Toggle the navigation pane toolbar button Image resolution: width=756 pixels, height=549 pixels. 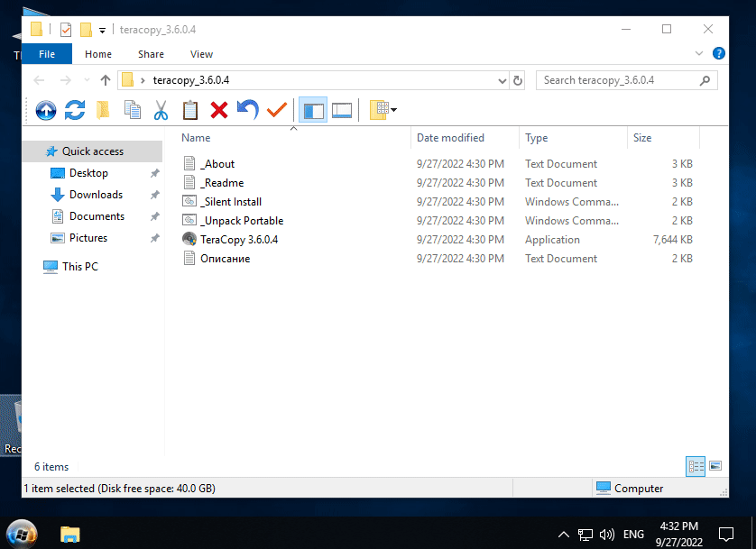click(x=313, y=110)
